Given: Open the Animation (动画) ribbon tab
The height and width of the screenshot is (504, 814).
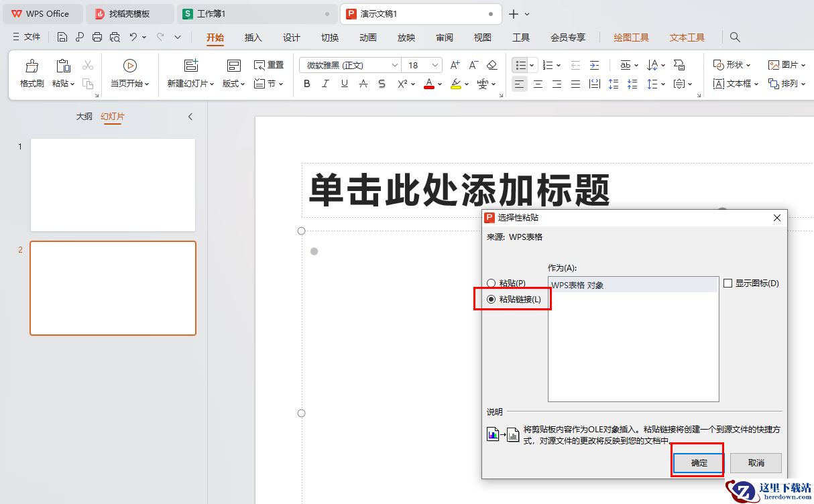Looking at the screenshot, I should click(x=368, y=38).
